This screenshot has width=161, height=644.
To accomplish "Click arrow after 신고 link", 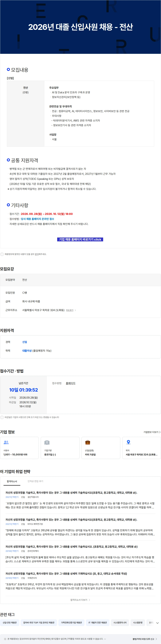I will (x=156, y=639).
